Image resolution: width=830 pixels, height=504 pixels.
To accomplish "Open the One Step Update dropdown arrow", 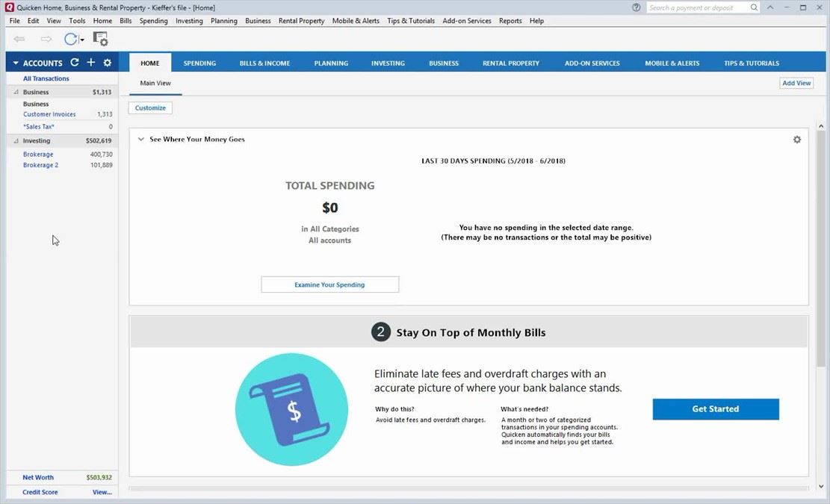I will tap(82, 40).
